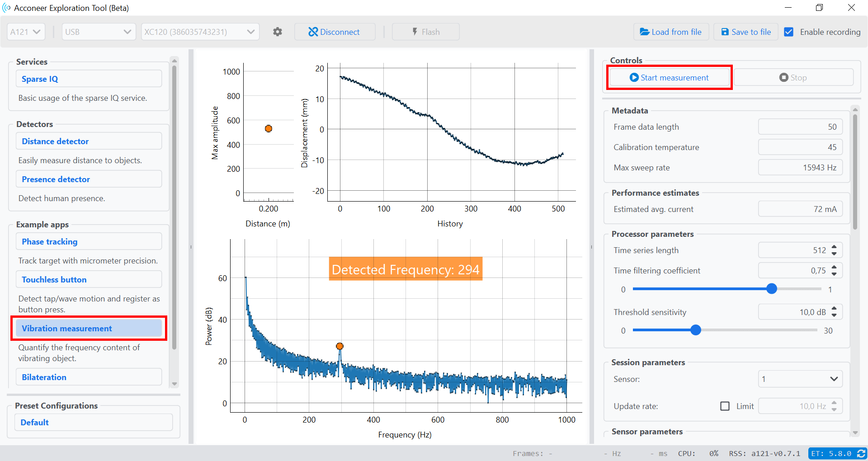Image resolution: width=868 pixels, height=461 pixels.
Task: Click the Disconnect plug icon
Action: pyautogui.click(x=313, y=32)
